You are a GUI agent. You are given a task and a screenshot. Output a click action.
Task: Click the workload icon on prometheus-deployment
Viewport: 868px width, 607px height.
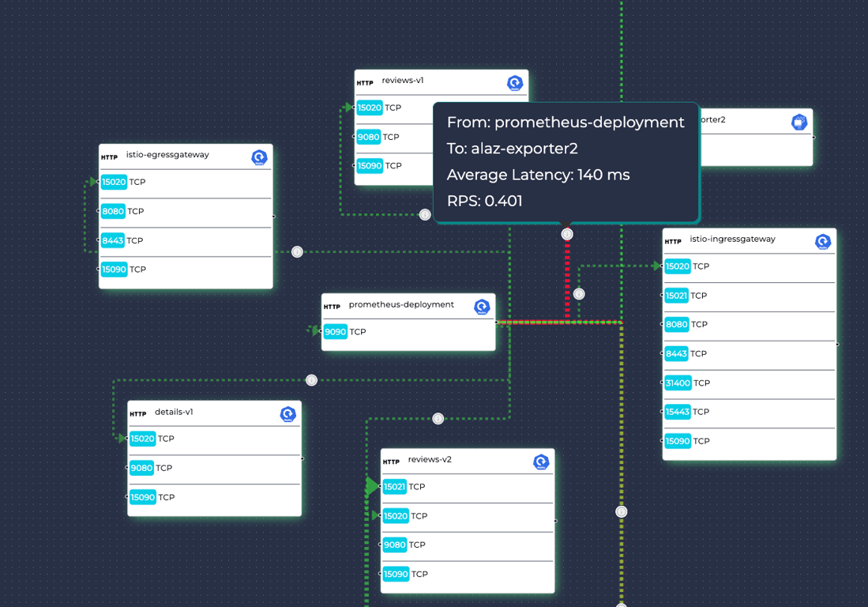tap(482, 307)
